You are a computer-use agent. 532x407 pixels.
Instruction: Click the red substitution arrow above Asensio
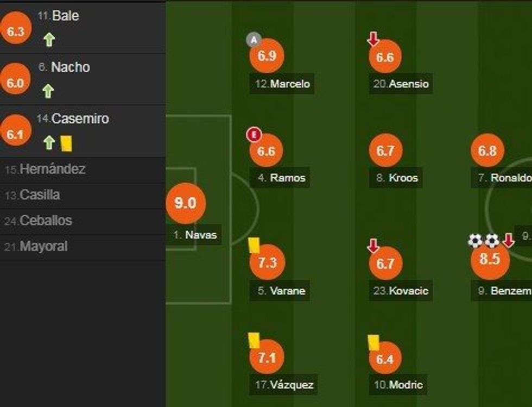pyautogui.click(x=373, y=39)
